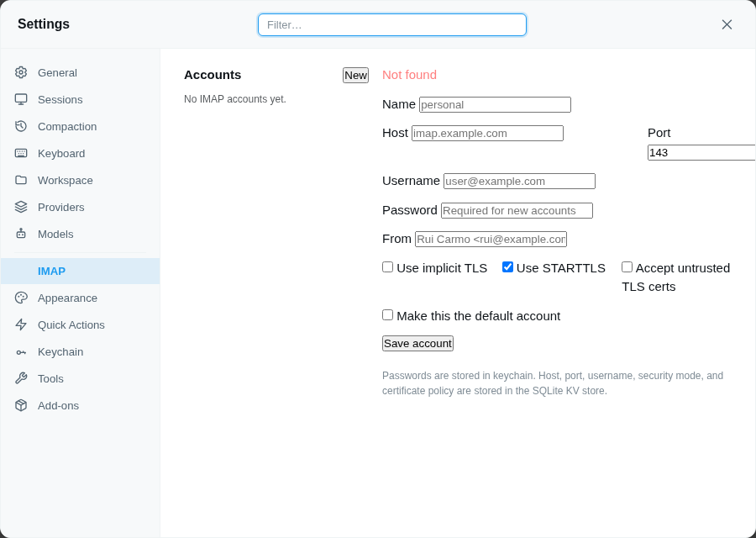Click the Host input field

click(x=487, y=133)
